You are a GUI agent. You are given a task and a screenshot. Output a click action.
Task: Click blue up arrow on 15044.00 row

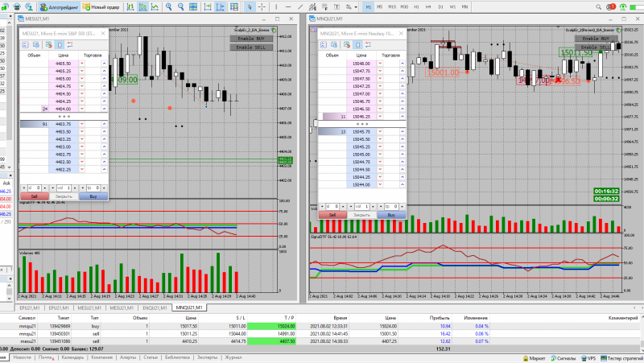(402, 185)
